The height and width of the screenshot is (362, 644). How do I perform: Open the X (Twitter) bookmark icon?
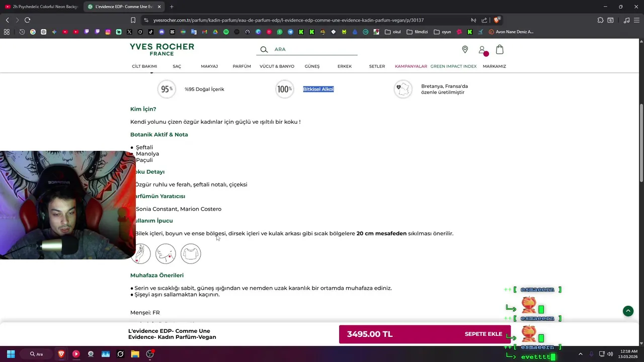pyautogui.click(x=129, y=32)
